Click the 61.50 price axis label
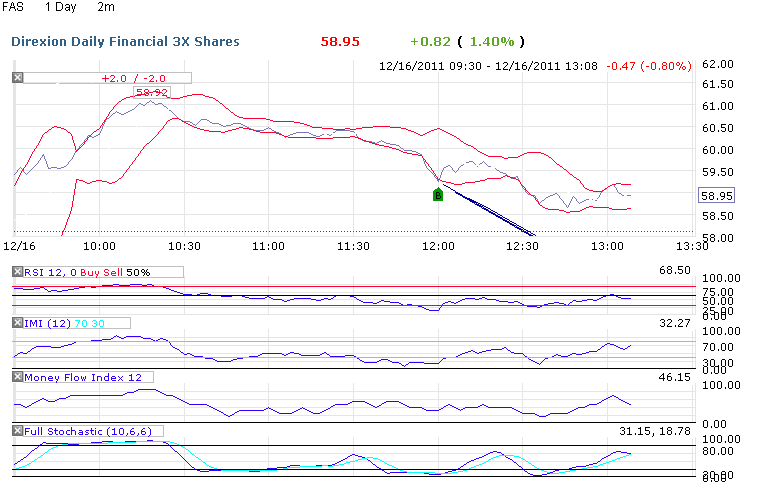Image resolution: width=768 pixels, height=489 pixels. tap(718, 84)
